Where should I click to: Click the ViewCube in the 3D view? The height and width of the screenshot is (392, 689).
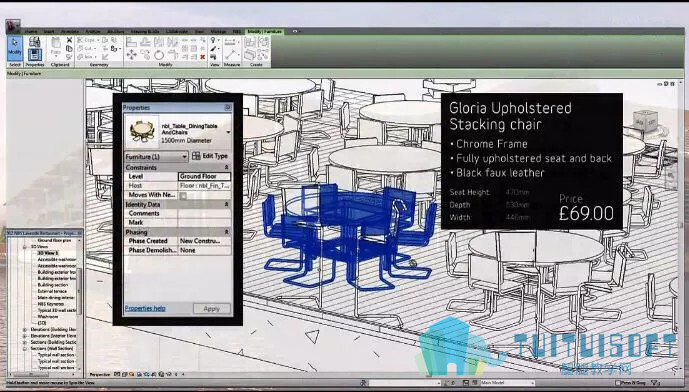click(x=645, y=120)
